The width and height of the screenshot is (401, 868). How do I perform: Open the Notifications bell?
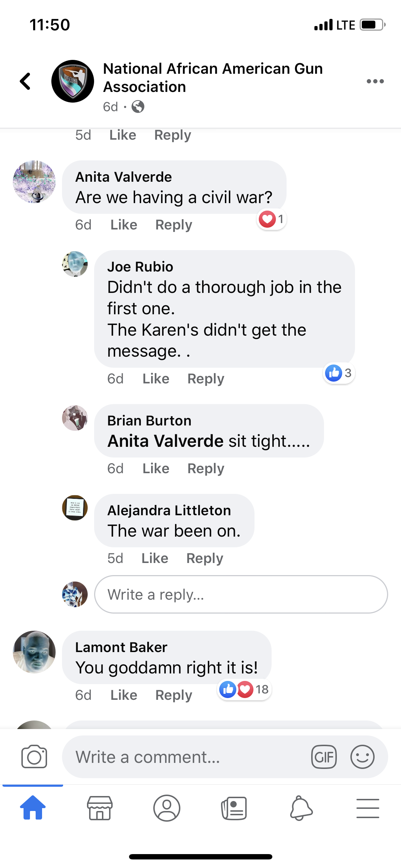point(301,808)
